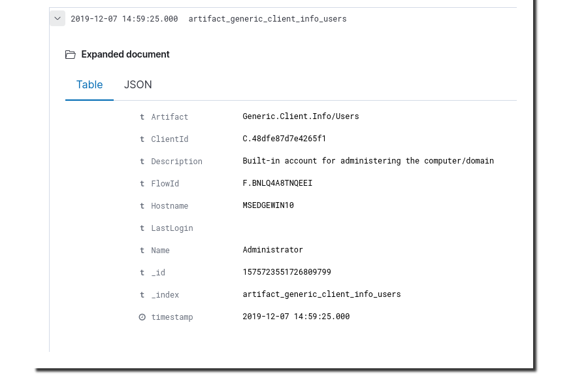Click the type icon beside LastLogin
Screen dimensions: 588x382
coord(142,228)
